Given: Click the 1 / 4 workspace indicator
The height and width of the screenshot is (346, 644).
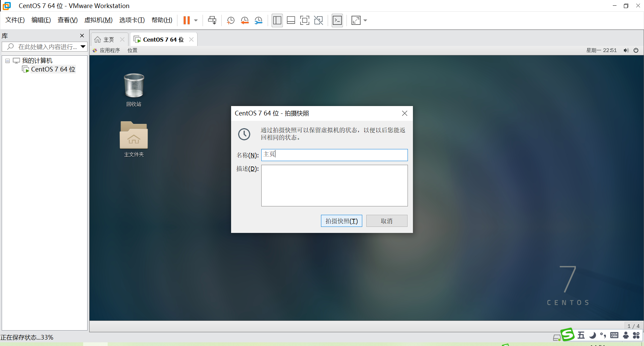Looking at the screenshot, I should tap(633, 326).
